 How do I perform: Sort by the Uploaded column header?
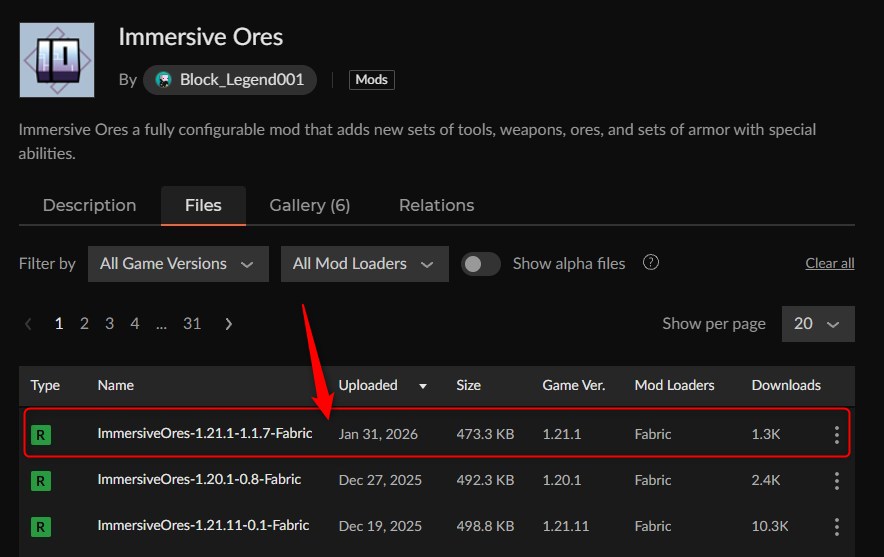pyautogui.click(x=368, y=385)
